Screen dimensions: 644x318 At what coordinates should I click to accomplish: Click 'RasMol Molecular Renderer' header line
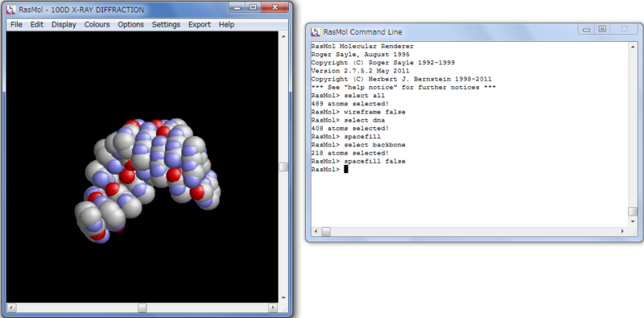click(x=362, y=46)
